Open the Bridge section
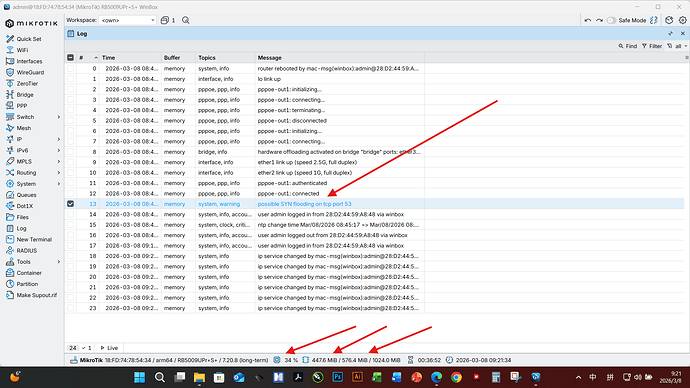Screen dimensions: 690x388 pos(20,95)
